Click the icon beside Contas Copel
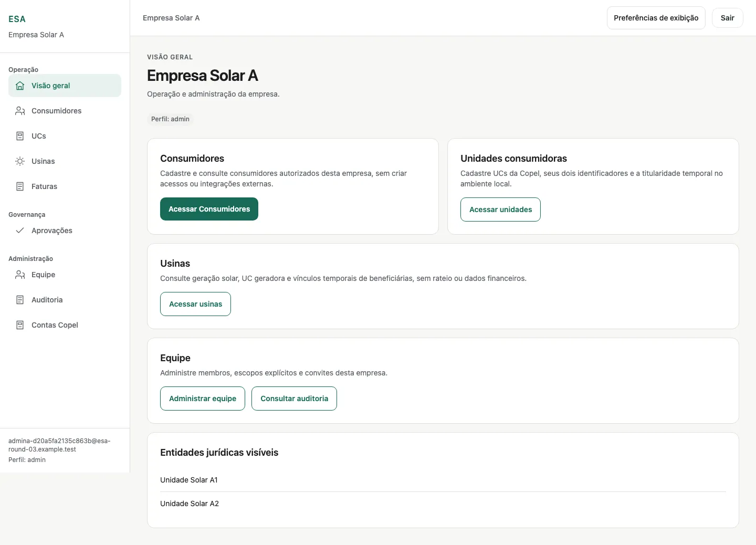Screen dimensions: 756x545 (x=20, y=325)
